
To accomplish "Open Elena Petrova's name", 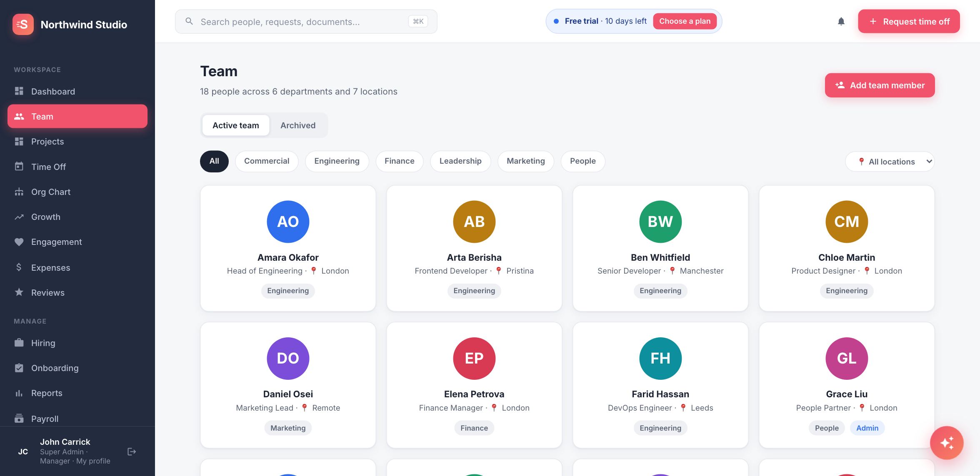I will point(474,394).
